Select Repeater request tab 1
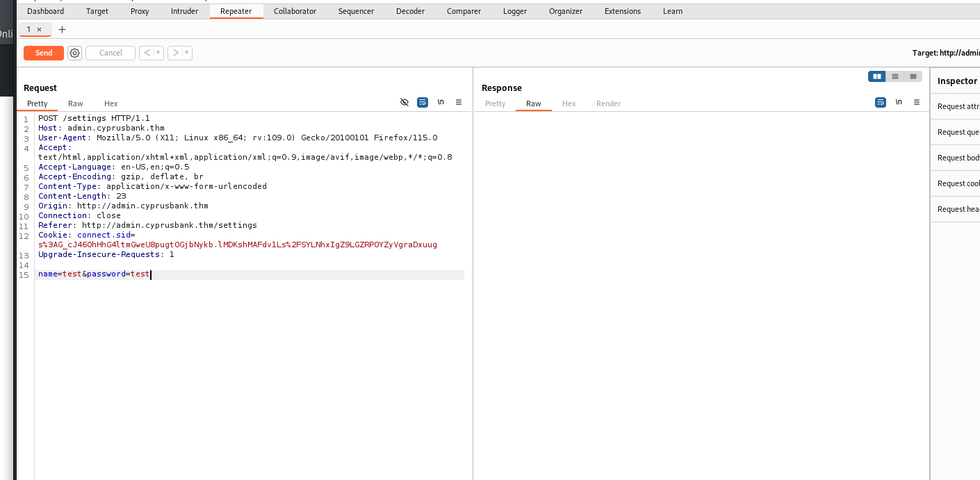Screen dimensions: 980x480 [x=29, y=29]
